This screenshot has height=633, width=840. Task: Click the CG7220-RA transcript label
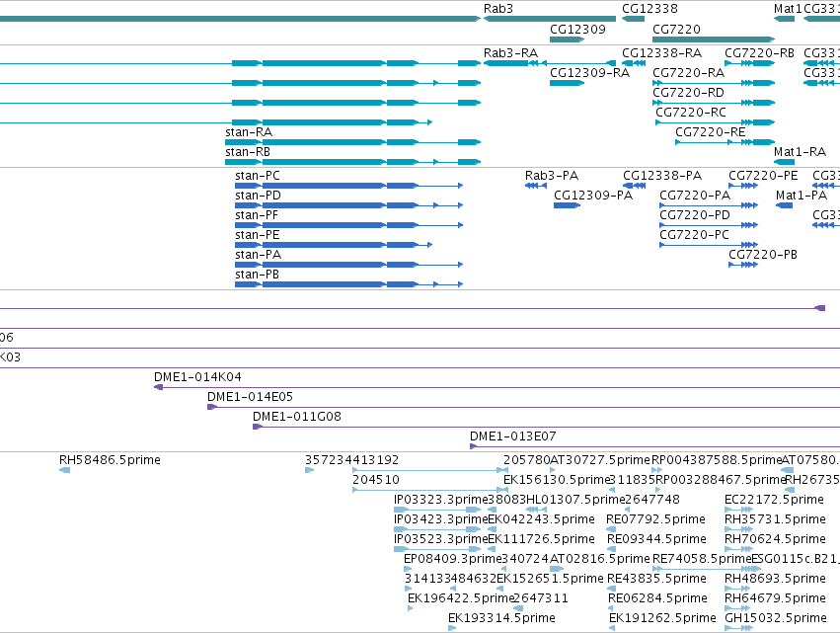(x=688, y=73)
